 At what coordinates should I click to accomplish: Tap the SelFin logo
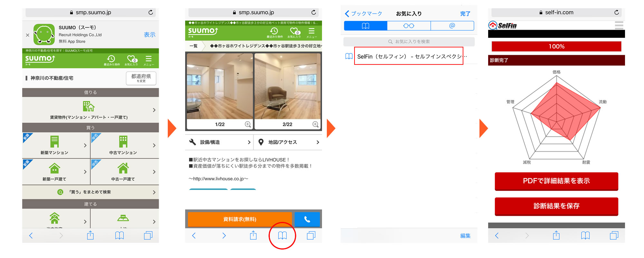pyautogui.click(x=503, y=25)
